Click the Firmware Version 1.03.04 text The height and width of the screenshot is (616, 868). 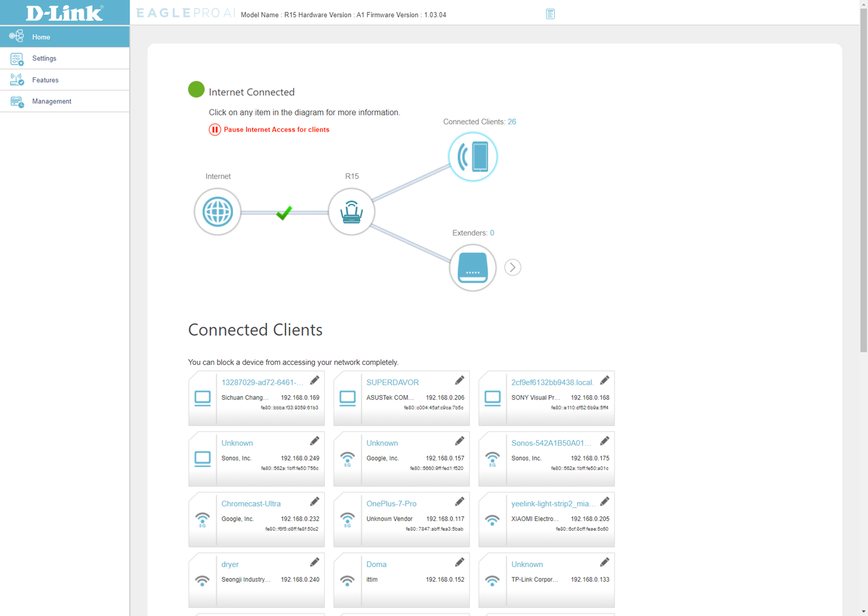[x=406, y=15]
